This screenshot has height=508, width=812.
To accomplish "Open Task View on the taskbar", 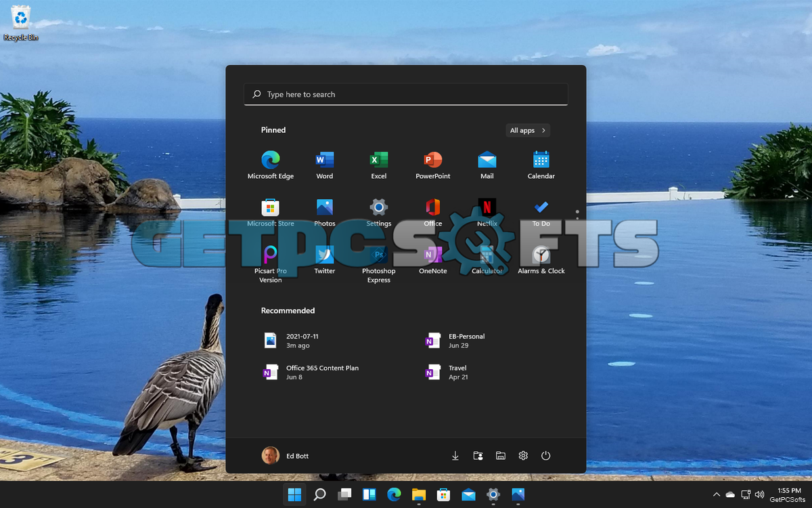I will pos(344,494).
